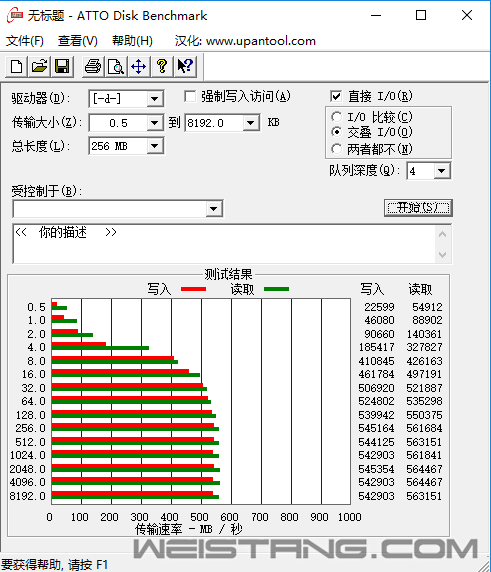Click the yellow question mark help icon
Viewport: 491px width, 572px height.
162,66
